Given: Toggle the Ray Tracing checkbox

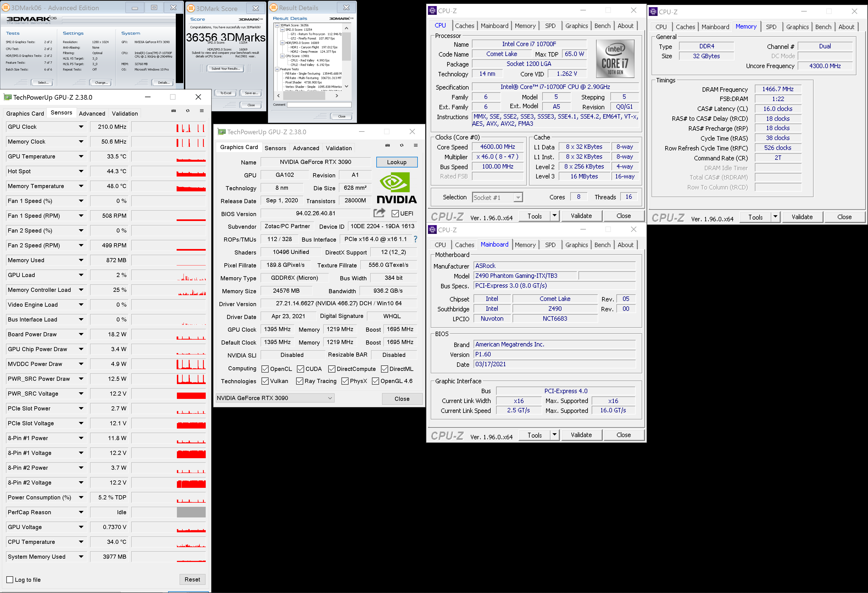Looking at the screenshot, I should point(299,381).
